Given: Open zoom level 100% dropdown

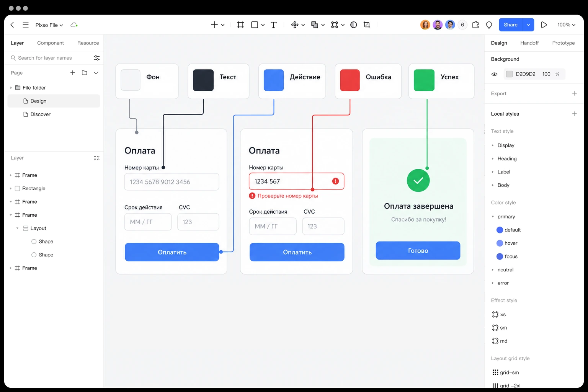Looking at the screenshot, I should click(x=566, y=25).
